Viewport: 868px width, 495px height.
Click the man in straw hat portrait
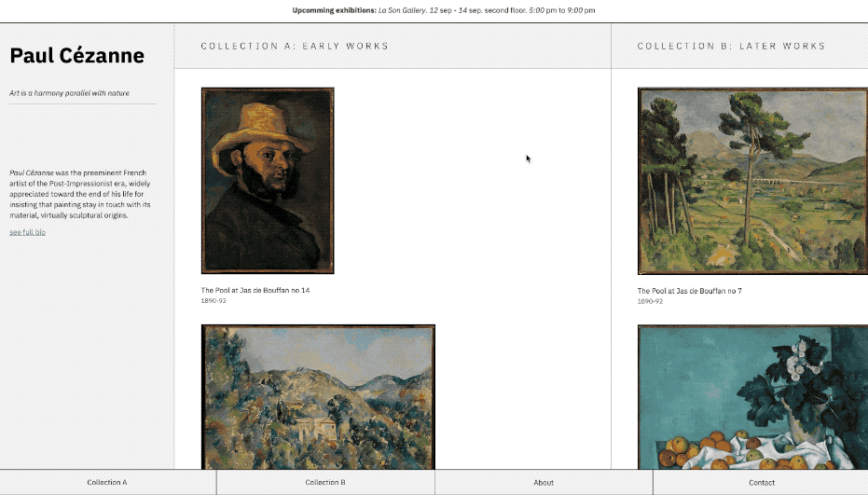coord(268,181)
